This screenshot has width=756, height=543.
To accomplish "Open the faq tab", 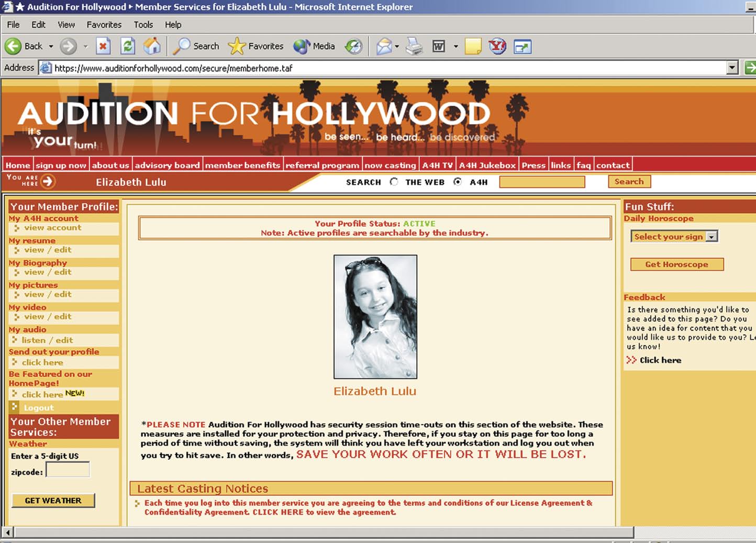I will [584, 165].
